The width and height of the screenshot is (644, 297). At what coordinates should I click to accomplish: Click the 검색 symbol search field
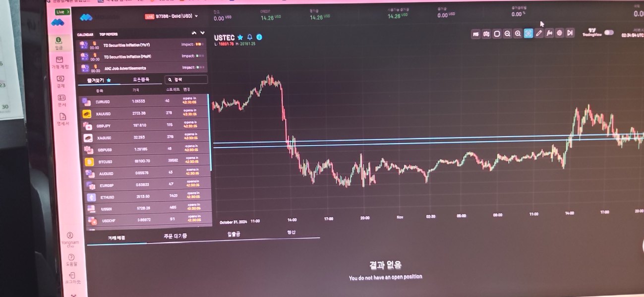coord(186,79)
